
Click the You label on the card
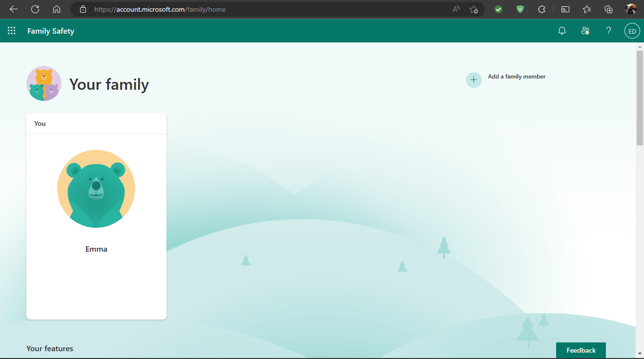[x=40, y=123]
